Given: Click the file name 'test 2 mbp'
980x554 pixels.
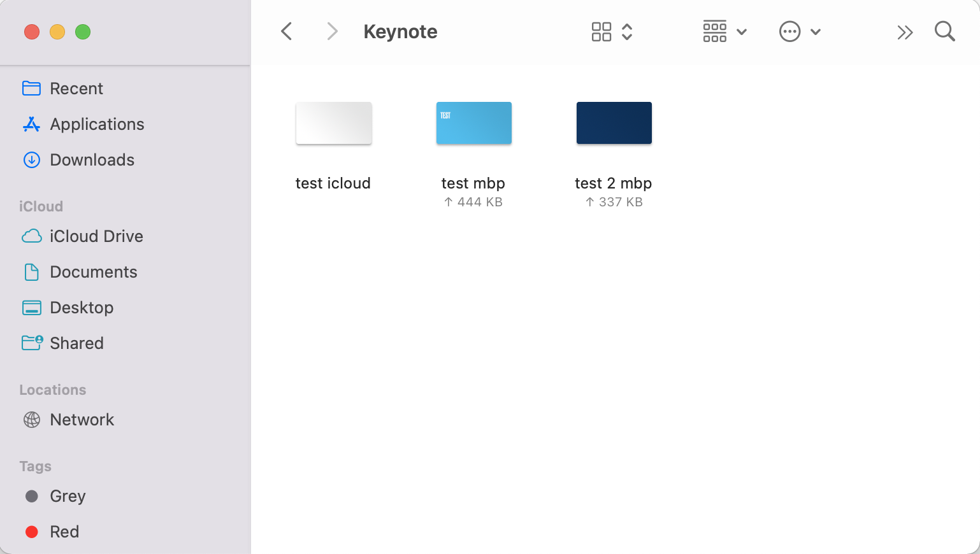Looking at the screenshot, I should [x=614, y=183].
